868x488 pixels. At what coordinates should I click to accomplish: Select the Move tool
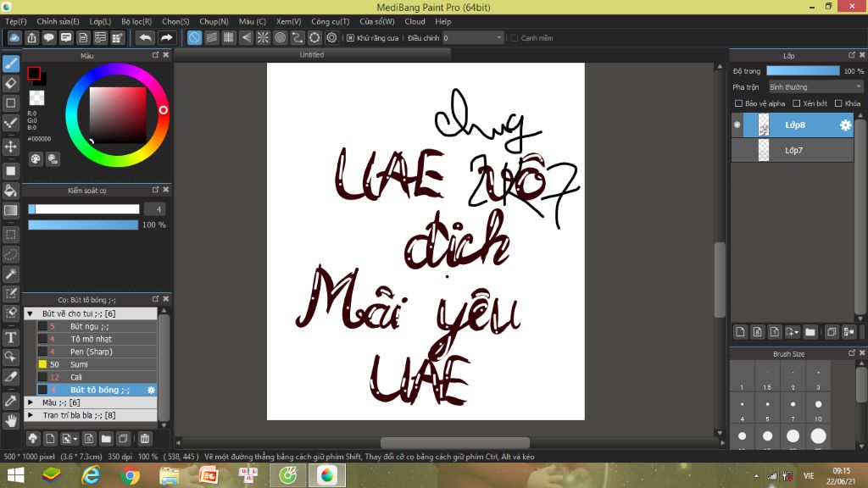(10, 147)
